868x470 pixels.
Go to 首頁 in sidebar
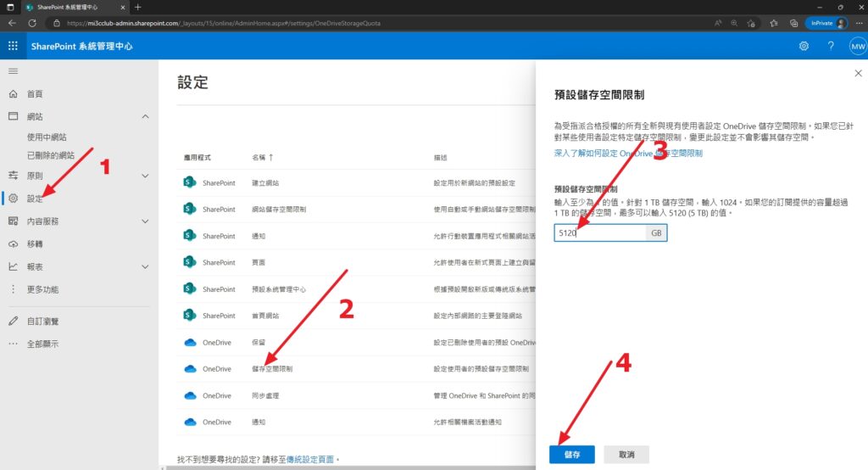[x=35, y=93]
